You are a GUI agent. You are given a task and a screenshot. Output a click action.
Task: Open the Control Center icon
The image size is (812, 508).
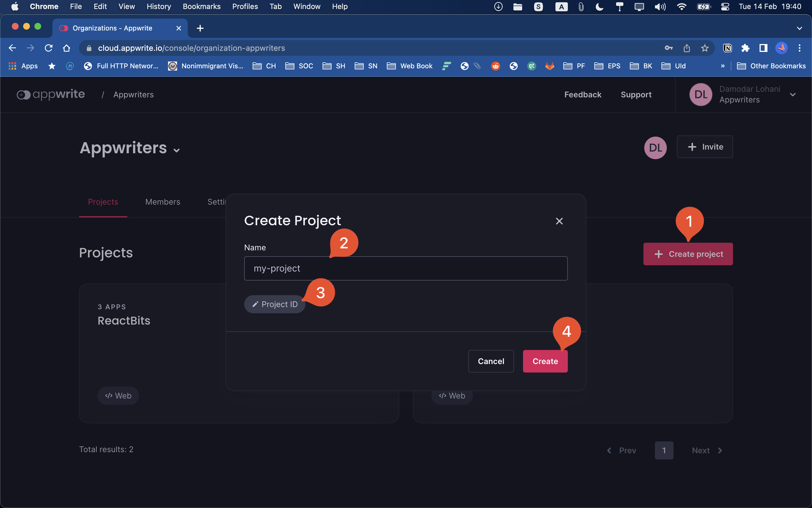[725, 6]
